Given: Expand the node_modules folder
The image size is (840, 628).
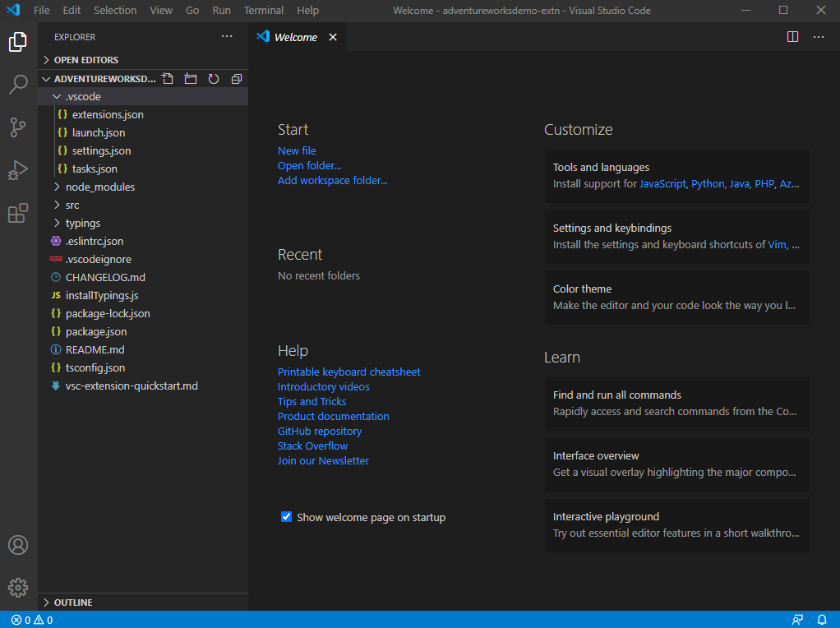Looking at the screenshot, I should point(99,187).
